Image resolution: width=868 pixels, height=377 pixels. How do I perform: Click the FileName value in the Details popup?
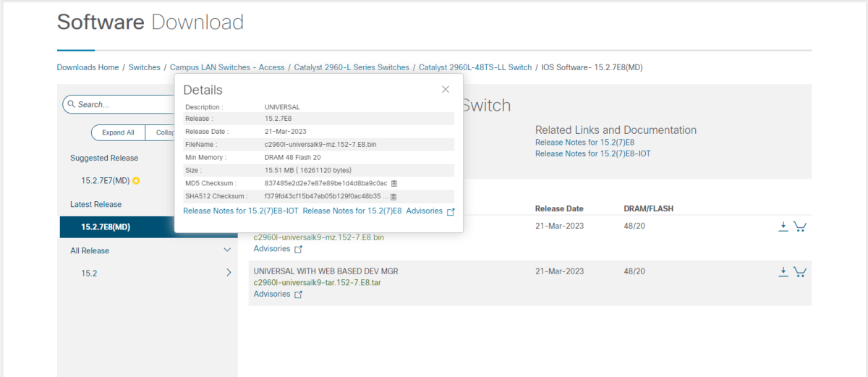(320, 145)
